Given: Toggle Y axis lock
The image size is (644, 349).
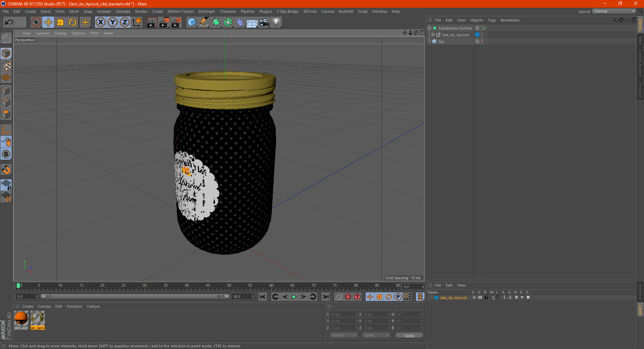Looking at the screenshot, I should (113, 22).
